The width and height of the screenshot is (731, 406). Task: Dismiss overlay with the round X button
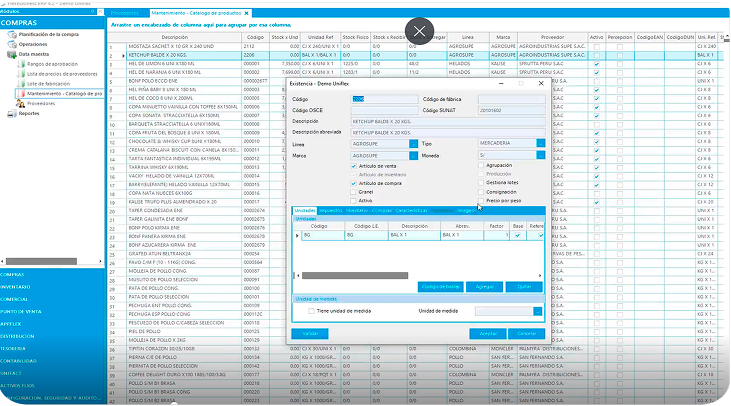421,31
